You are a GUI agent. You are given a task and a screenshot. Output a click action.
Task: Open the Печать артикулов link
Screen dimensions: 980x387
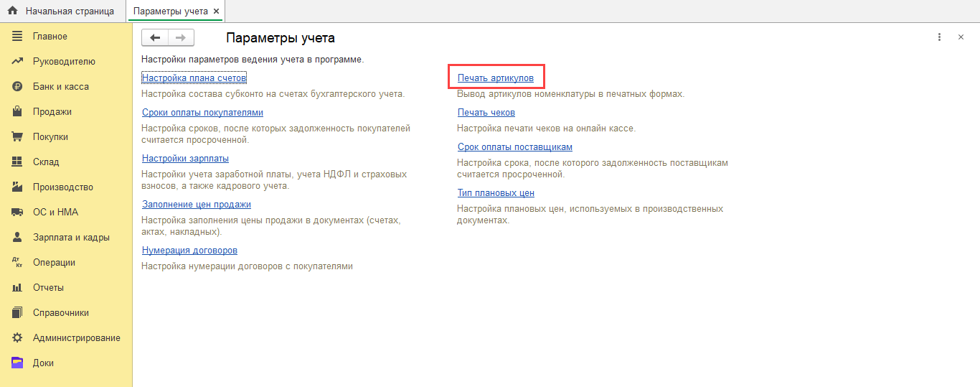[496, 78]
